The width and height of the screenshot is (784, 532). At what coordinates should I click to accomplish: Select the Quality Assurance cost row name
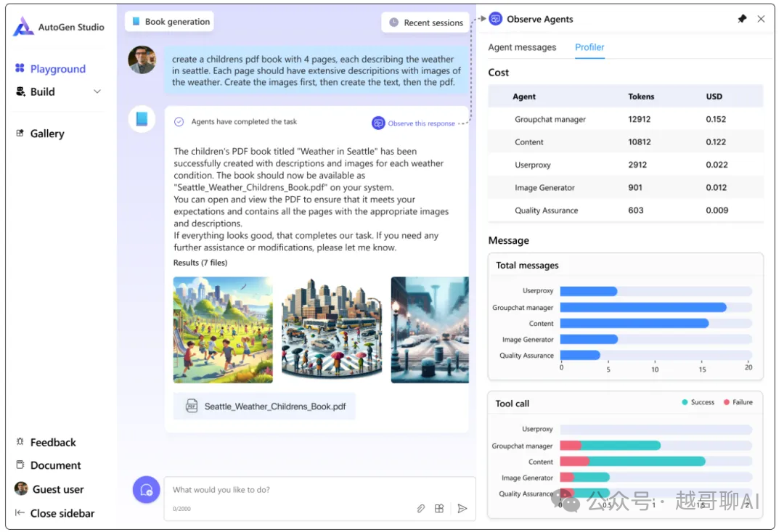(x=546, y=210)
